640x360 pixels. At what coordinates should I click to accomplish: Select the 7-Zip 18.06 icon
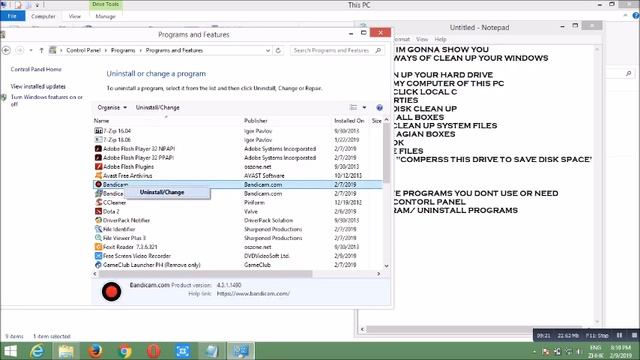click(98, 140)
